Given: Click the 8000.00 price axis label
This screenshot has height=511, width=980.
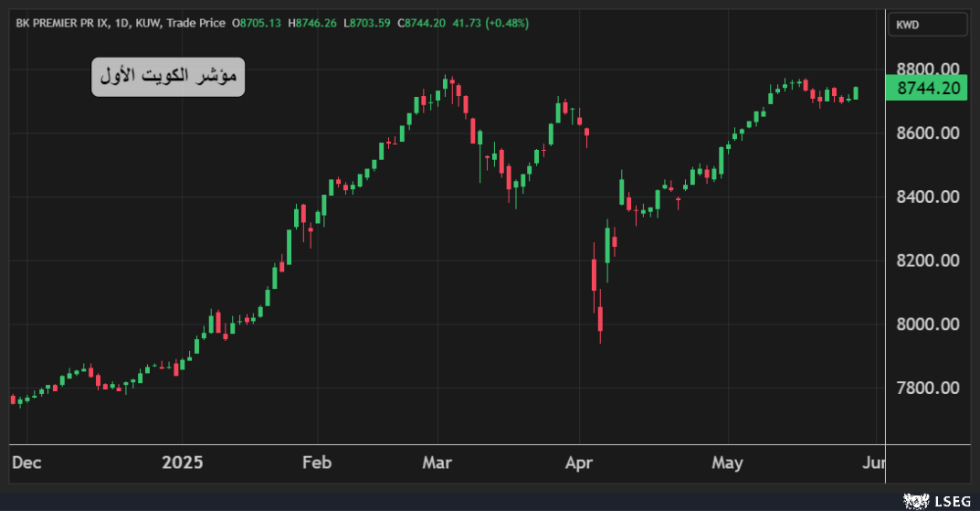Looking at the screenshot, I should 927,325.
